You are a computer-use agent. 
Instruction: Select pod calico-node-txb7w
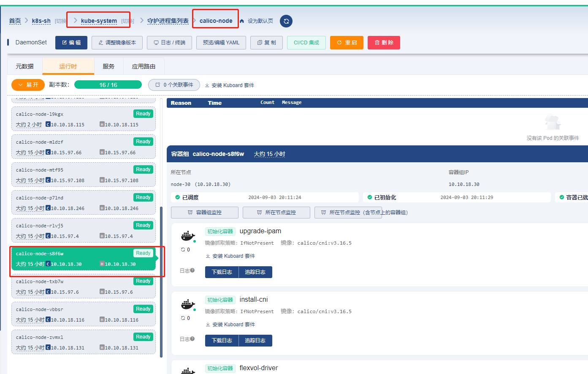click(x=84, y=287)
